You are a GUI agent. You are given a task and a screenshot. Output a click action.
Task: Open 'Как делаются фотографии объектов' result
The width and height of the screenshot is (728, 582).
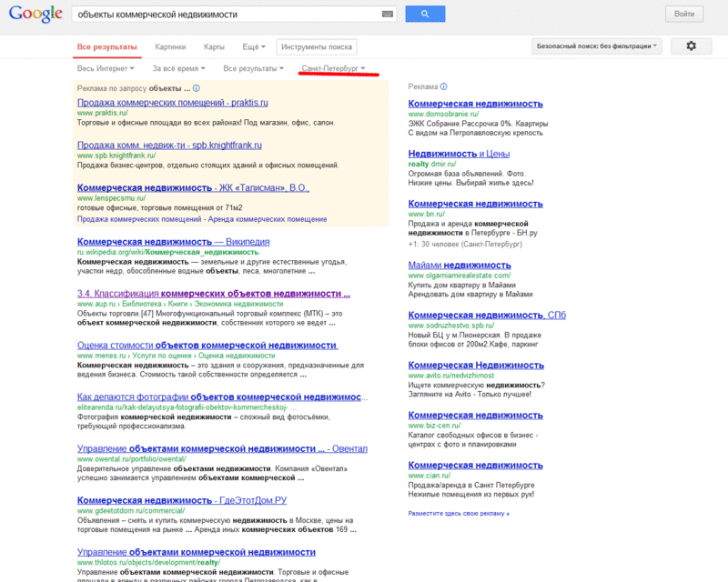click(x=222, y=396)
